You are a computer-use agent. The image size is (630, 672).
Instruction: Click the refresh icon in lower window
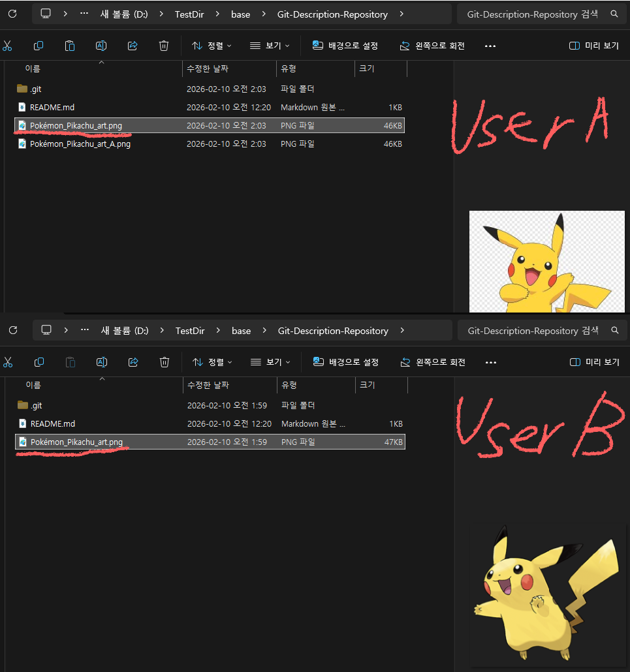(x=13, y=331)
